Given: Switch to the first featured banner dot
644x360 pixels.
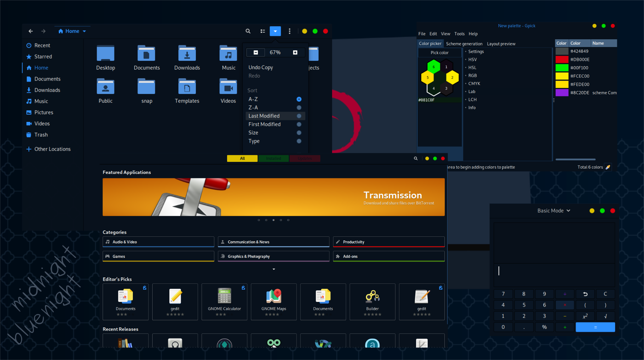Looking at the screenshot, I should point(259,220).
